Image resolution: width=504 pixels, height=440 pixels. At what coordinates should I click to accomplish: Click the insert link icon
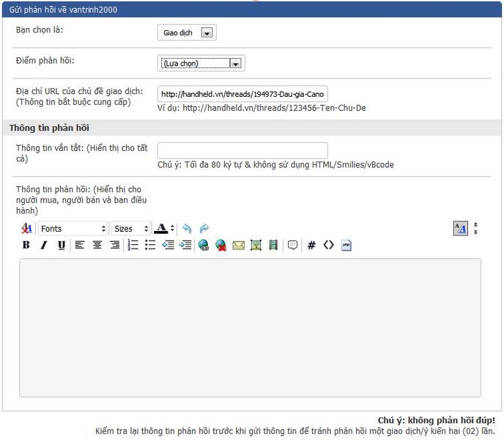point(203,245)
